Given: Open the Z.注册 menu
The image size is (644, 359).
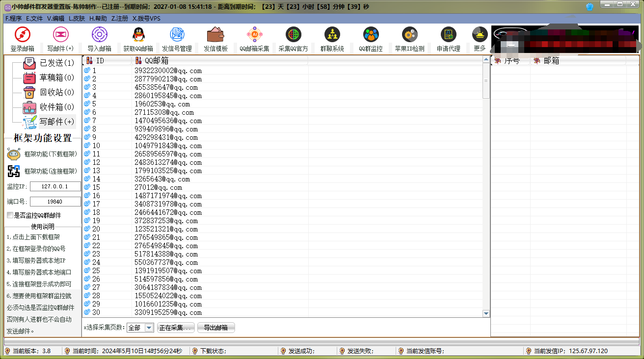Looking at the screenshot, I should click(119, 19).
